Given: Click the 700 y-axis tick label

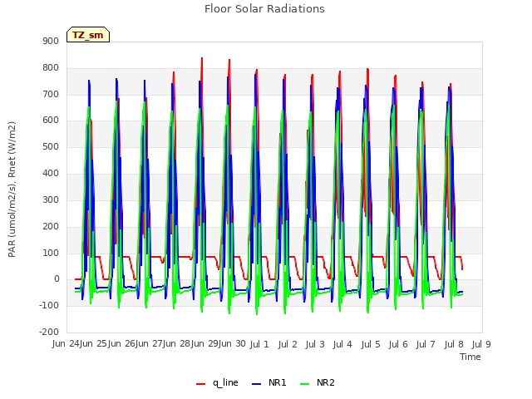Looking at the screenshot, I should click(x=51, y=94).
